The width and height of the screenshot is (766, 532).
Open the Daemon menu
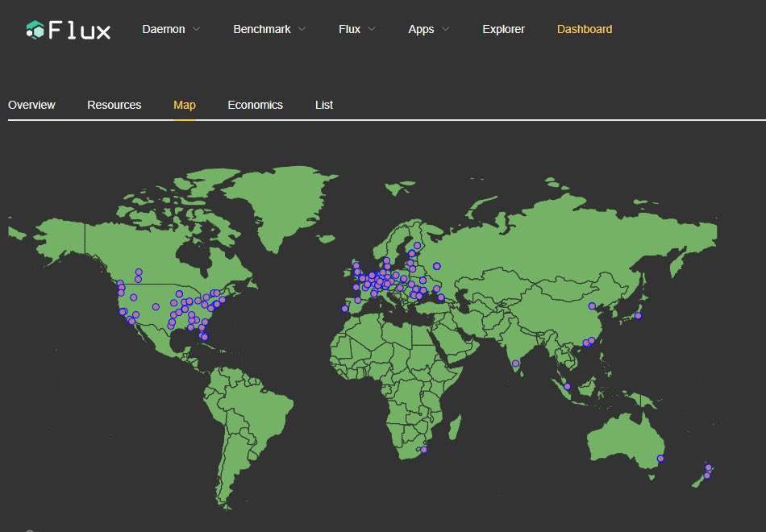coord(163,29)
